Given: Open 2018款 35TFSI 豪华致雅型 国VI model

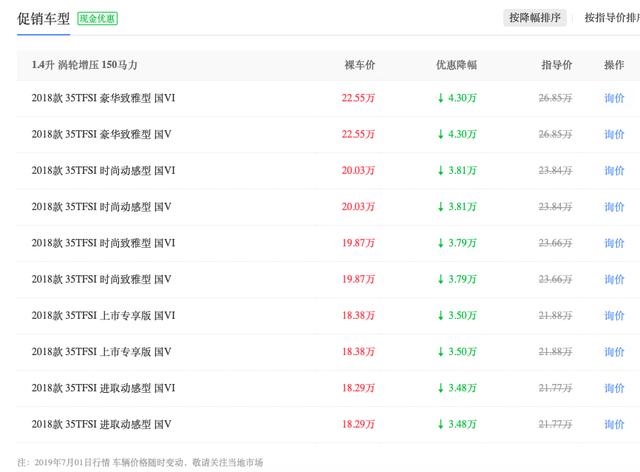Looking at the screenshot, I should pyautogui.click(x=104, y=98).
